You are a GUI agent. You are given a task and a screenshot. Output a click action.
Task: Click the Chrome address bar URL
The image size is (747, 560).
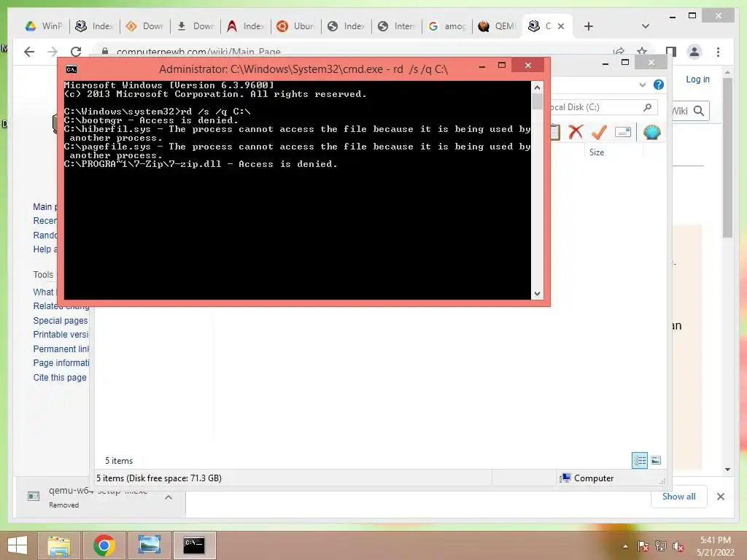click(x=198, y=52)
